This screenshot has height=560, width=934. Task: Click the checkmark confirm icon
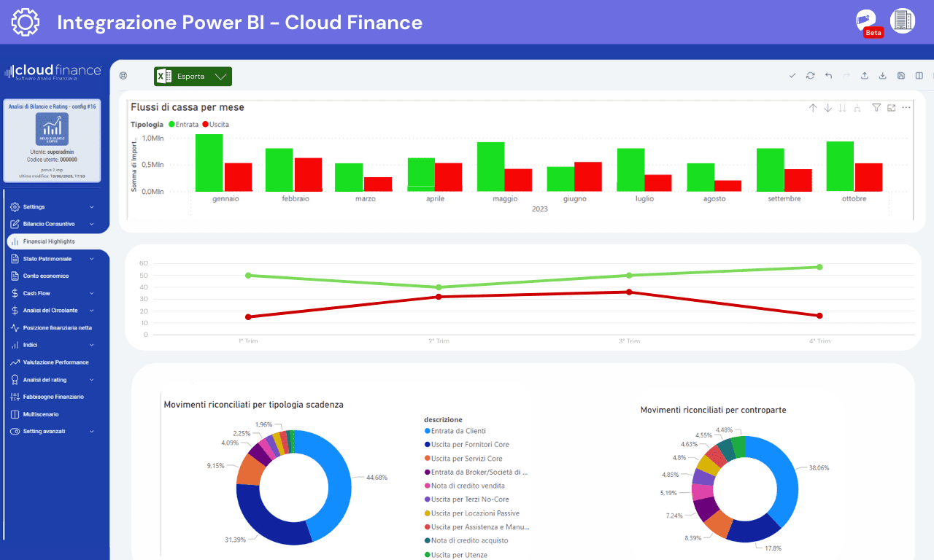tap(792, 76)
